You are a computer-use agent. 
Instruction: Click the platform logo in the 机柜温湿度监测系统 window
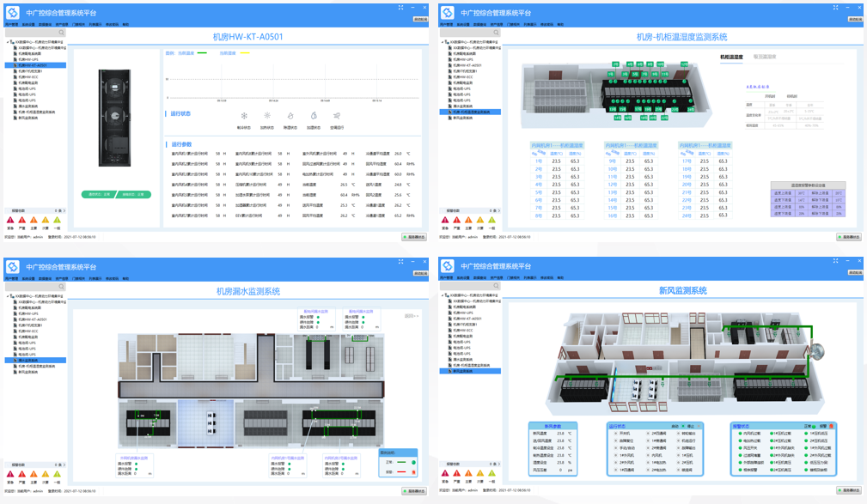tap(448, 13)
